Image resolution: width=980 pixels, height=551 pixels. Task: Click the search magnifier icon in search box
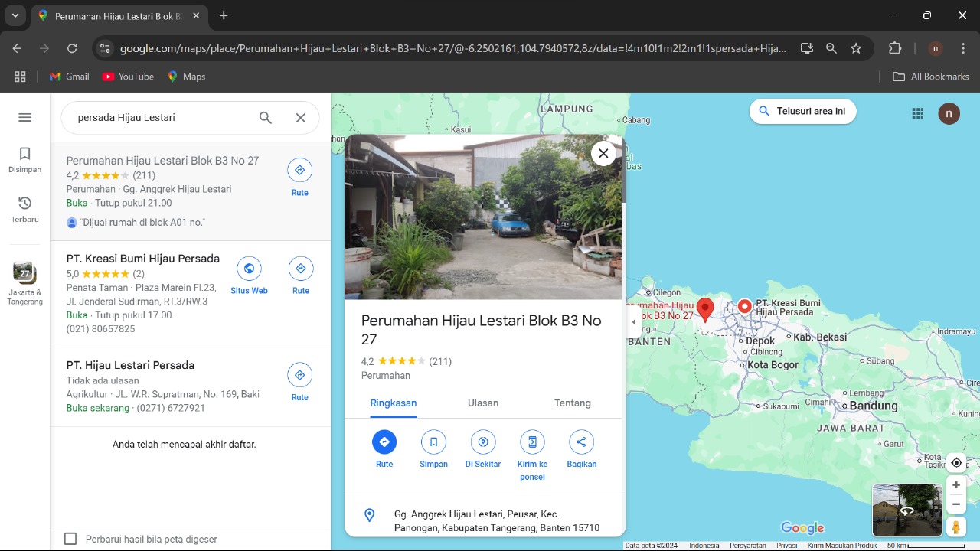point(265,118)
